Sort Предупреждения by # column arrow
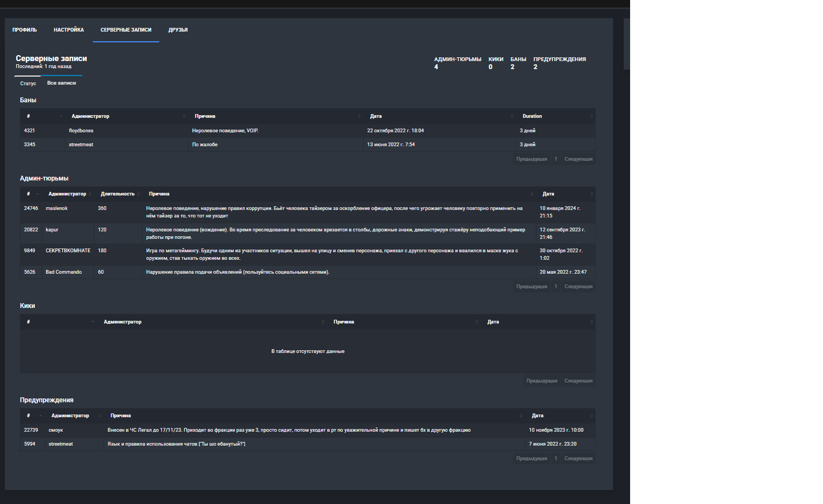823x504 pixels. coord(40,416)
